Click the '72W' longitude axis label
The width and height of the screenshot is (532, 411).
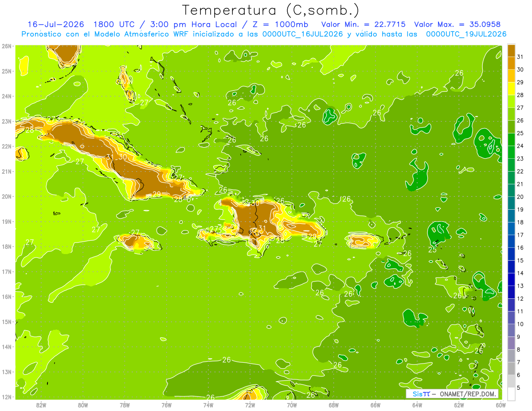coord(250,405)
